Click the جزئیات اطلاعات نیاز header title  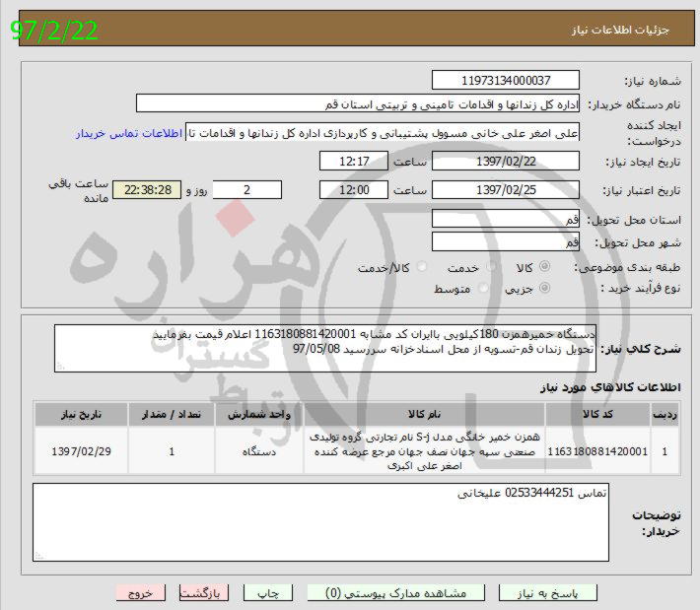click(620, 30)
